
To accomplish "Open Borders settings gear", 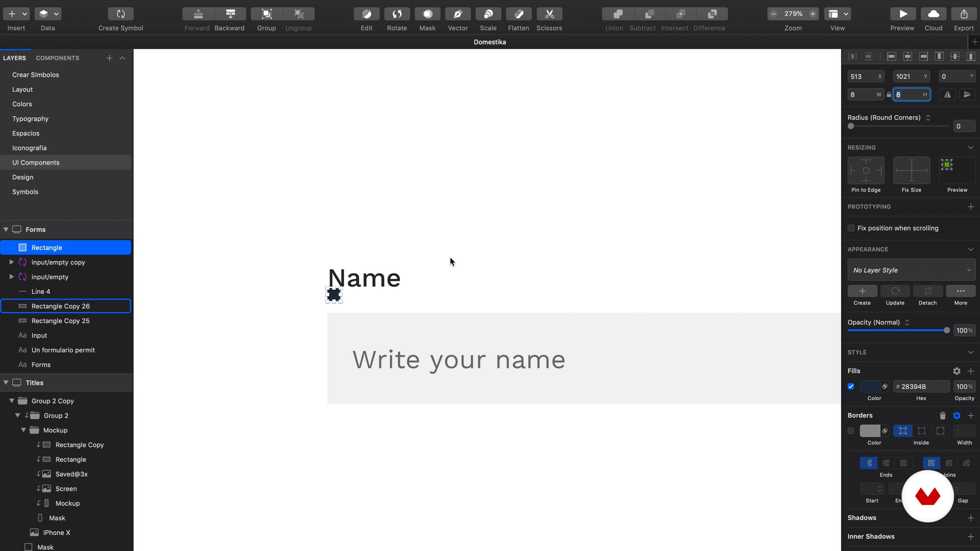I will tap(957, 416).
